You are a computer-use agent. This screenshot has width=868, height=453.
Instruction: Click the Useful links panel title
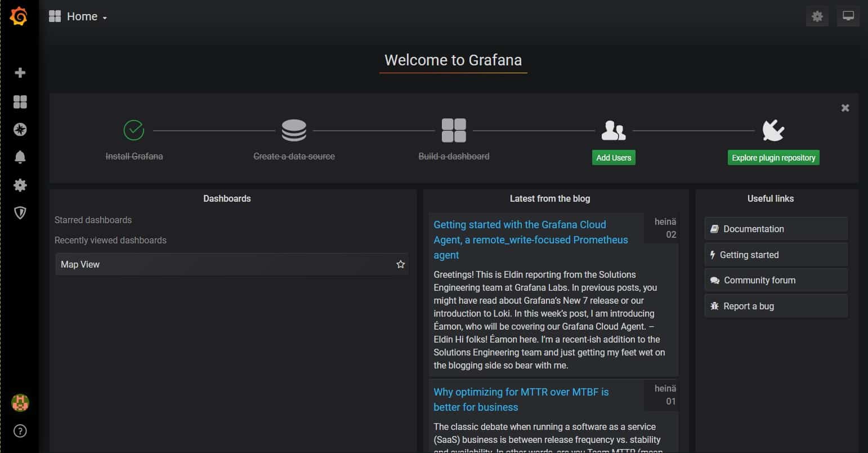coord(771,198)
